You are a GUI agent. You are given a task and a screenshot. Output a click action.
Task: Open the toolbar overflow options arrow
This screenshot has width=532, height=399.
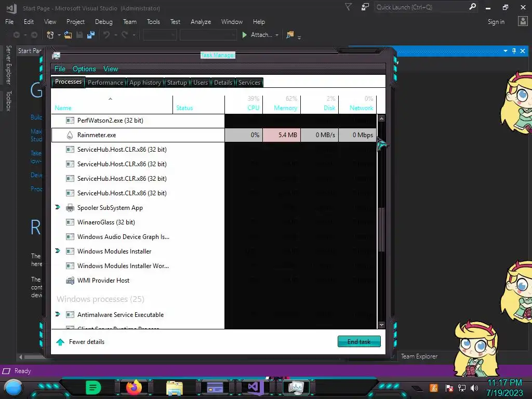pos(299,37)
